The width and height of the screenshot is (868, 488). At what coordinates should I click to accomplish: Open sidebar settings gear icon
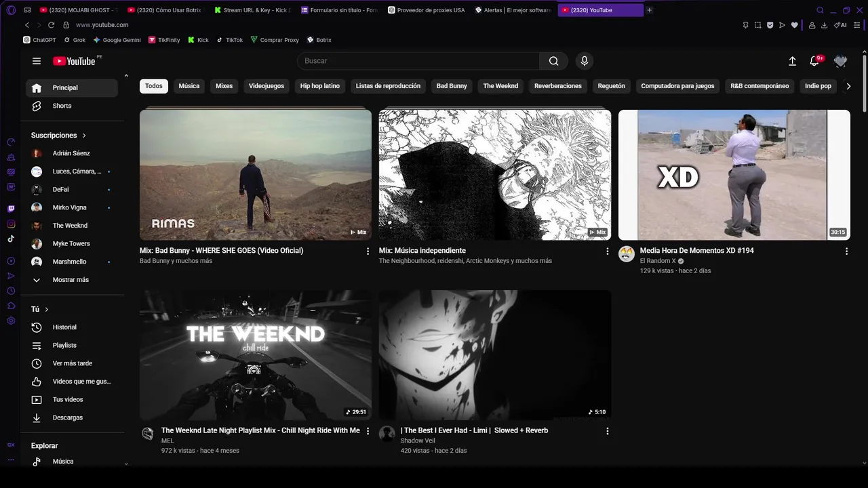click(x=11, y=321)
